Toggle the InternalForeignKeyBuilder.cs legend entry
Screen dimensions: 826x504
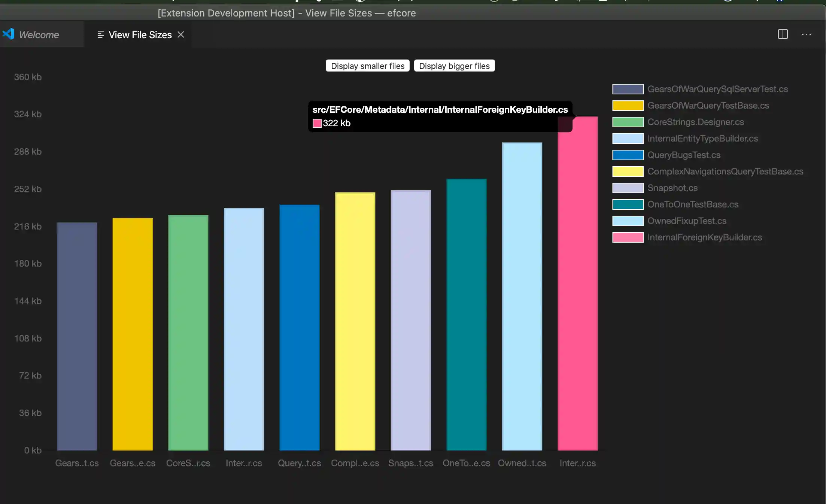tap(704, 237)
